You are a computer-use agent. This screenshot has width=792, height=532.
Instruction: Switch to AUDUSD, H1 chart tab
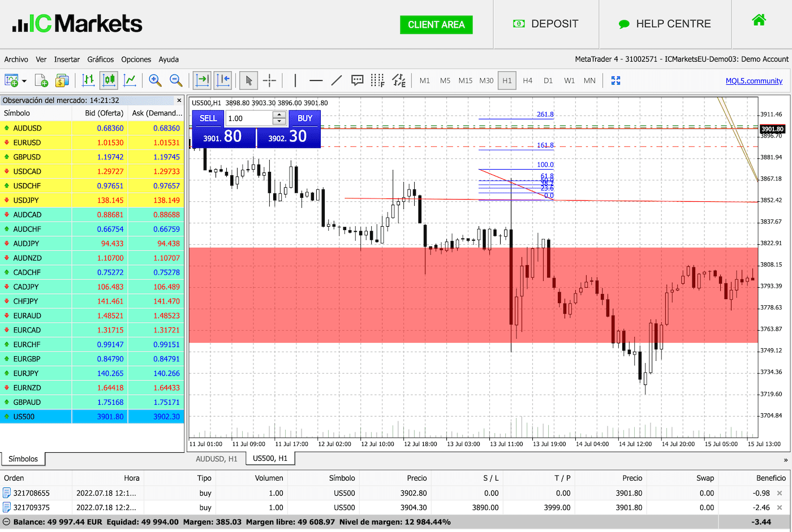click(x=217, y=459)
